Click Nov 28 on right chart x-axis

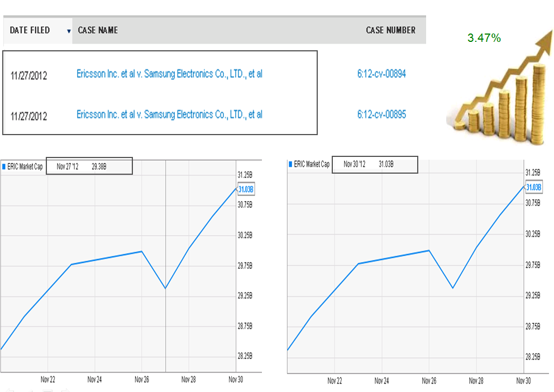(x=476, y=381)
